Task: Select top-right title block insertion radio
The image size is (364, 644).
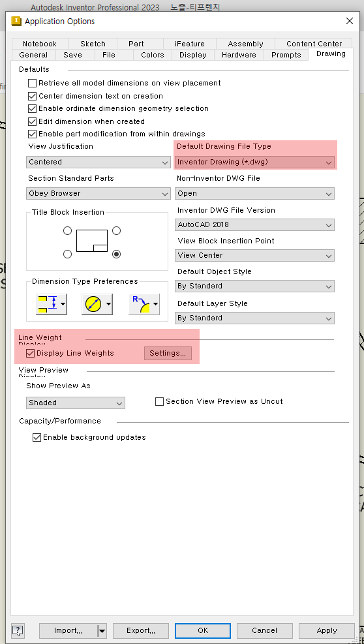Action: (117, 231)
